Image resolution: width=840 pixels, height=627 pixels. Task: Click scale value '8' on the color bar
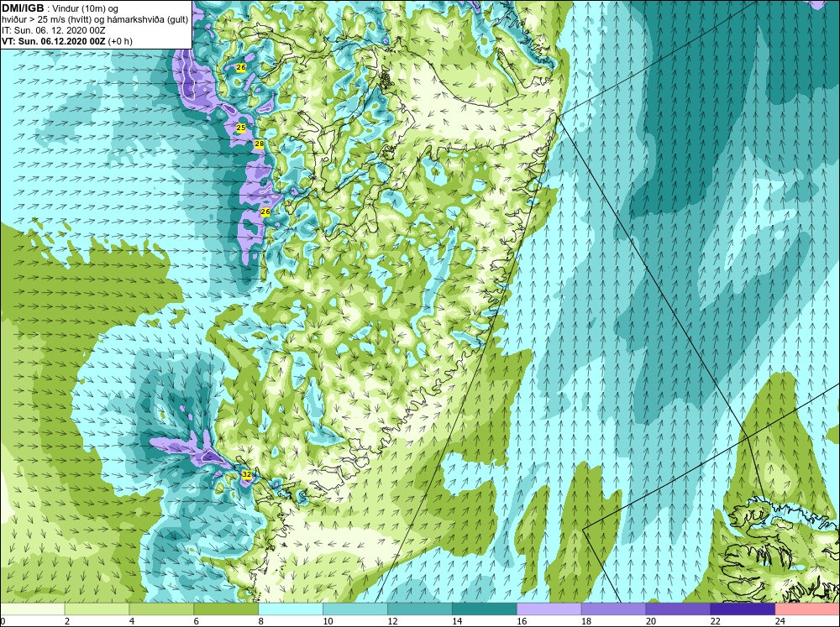(261, 621)
